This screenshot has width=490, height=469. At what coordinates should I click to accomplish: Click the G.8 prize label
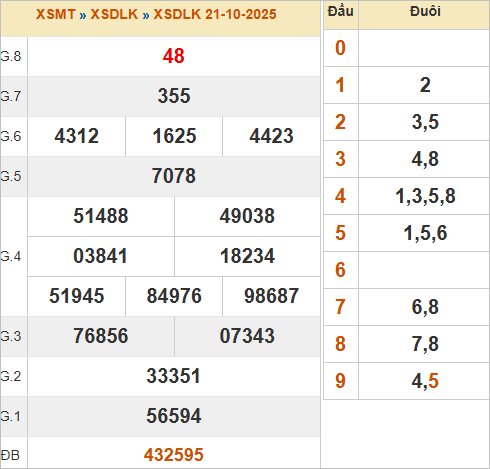pos(11,56)
